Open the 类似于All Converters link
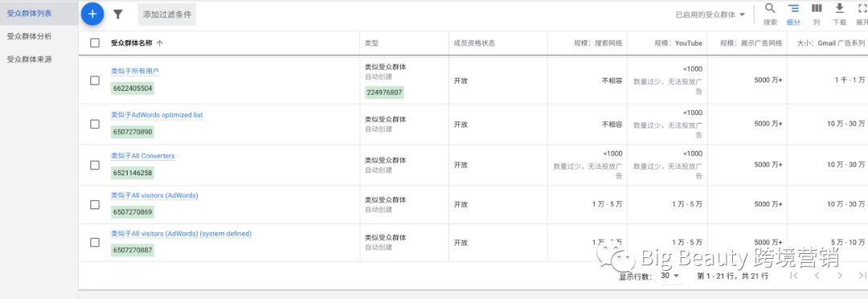Viewport: 868px width, 299px height. click(143, 156)
